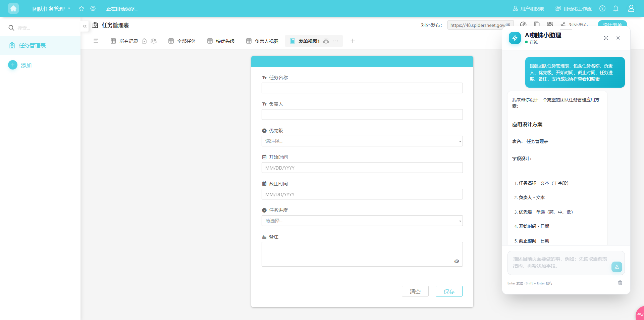
Task: Switch to 全部任务 tab
Action: (x=182, y=41)
